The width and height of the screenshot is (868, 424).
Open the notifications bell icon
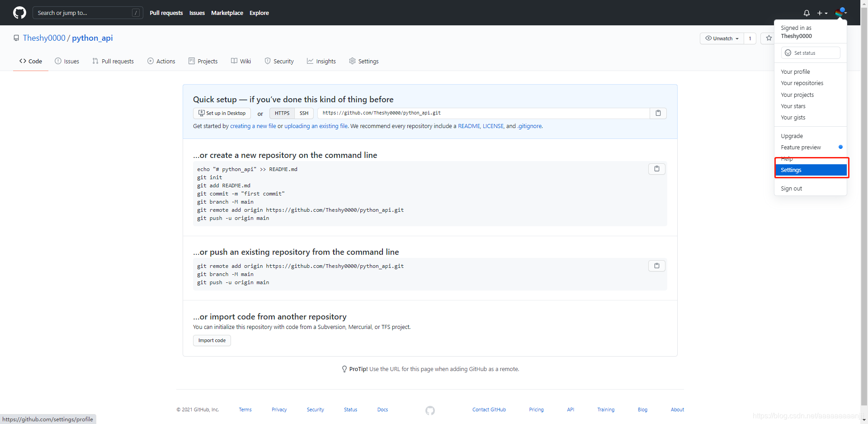click(x=807, y=13)
